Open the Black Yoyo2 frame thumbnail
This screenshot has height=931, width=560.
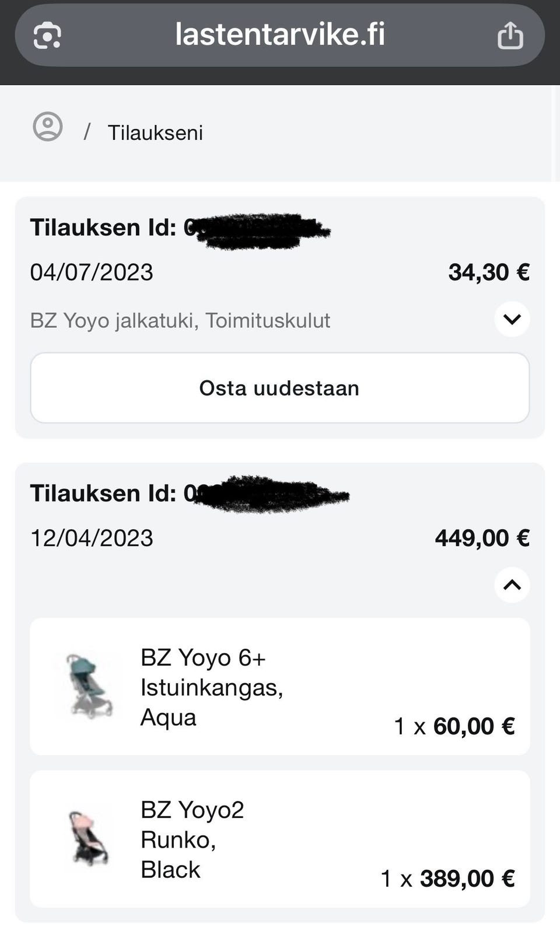[x=89, y=838]
